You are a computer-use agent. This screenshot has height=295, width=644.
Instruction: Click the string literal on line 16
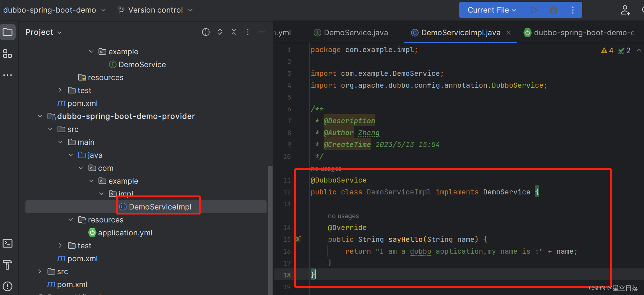point(459,251)
